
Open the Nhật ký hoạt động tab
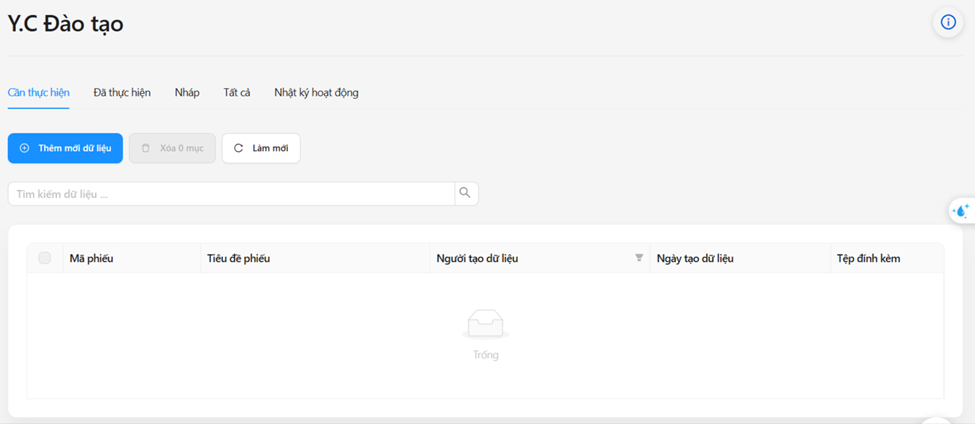pyautogui.click(x=316, y=93)
